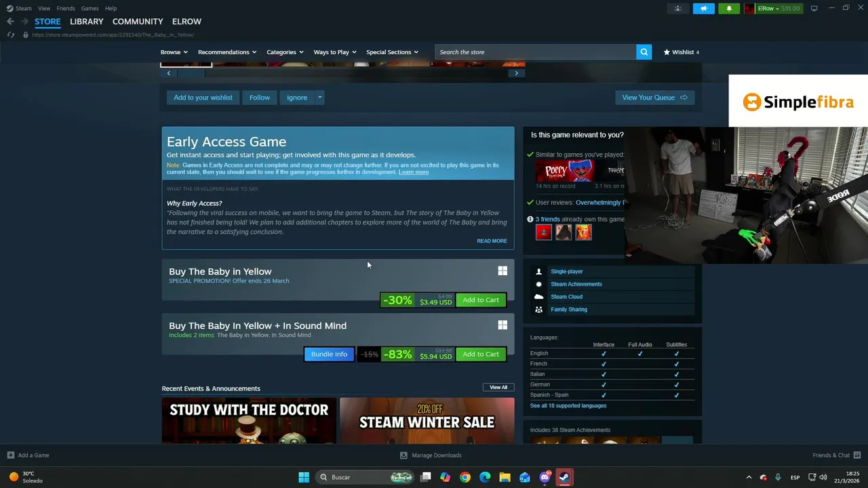This screenshot has height=488, width=868.
Task: Open Steam Winter Sale announcement thumbnail
Action: (x=427, y=421)
